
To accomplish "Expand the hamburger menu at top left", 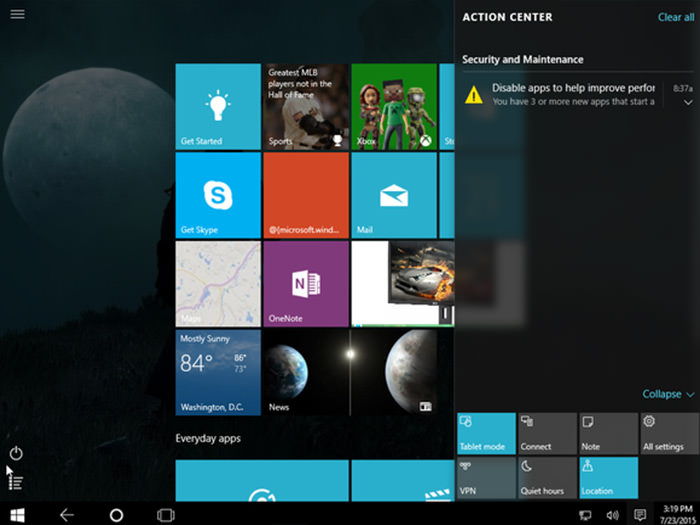I will click(x=17, y=15).
